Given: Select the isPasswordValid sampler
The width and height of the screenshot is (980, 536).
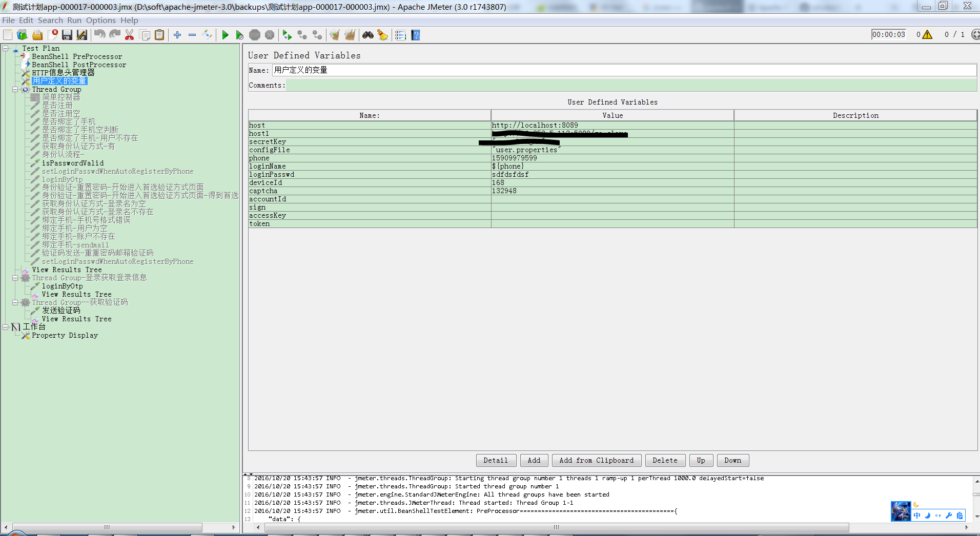Looking at the screenshot, I should (73, 163).
